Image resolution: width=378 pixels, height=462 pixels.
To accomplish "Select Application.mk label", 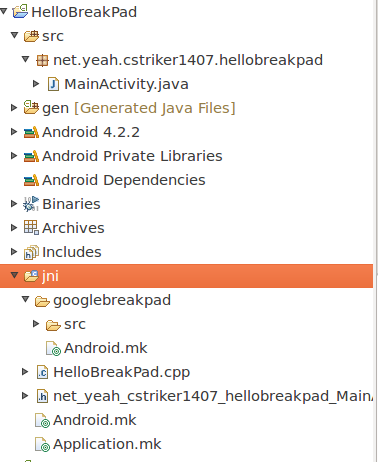I will point(107,445).
